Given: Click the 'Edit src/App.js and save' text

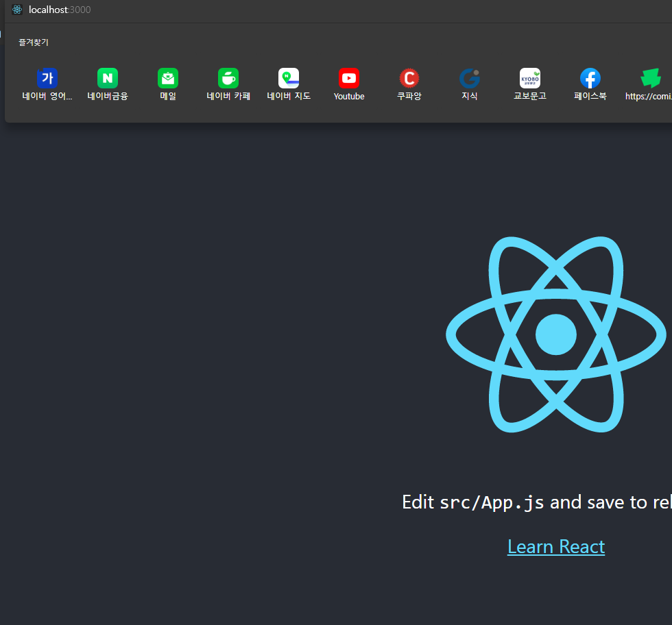Looking at the screenshot, I should pos(512,502).
